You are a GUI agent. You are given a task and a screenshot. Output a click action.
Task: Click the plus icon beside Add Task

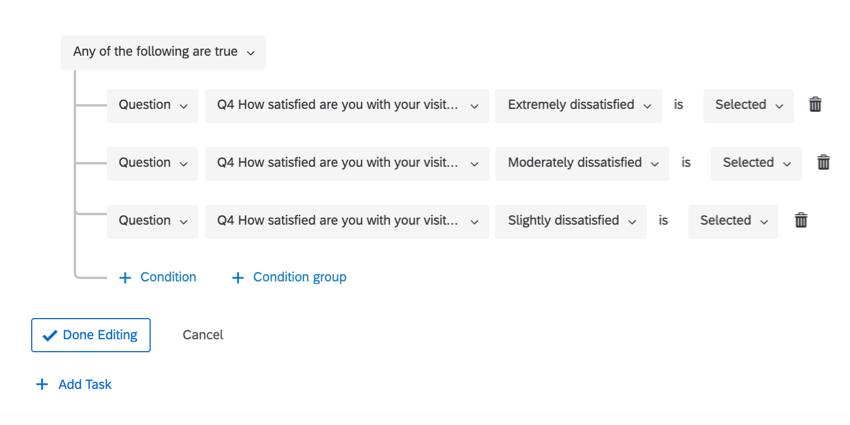pos(42,384)
